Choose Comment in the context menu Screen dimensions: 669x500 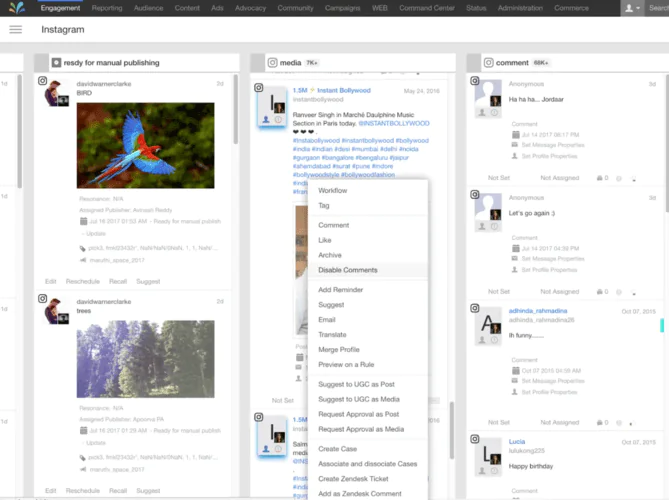pos(367,225)
